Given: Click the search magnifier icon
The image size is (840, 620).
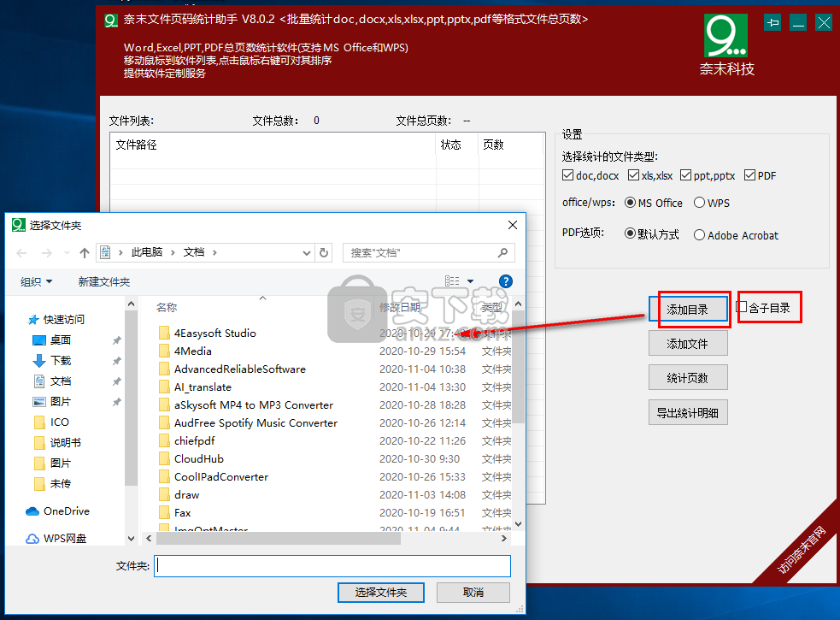Looking at the screenshot, I should point(502,252).
